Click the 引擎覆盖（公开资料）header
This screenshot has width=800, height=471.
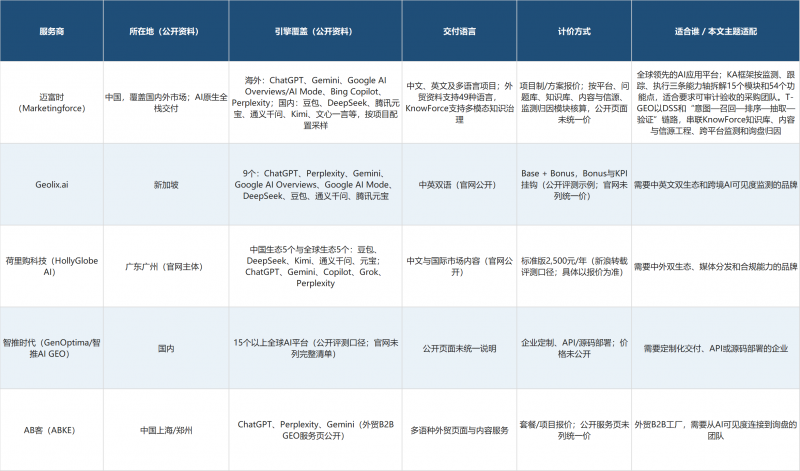[x=315, y=31]
